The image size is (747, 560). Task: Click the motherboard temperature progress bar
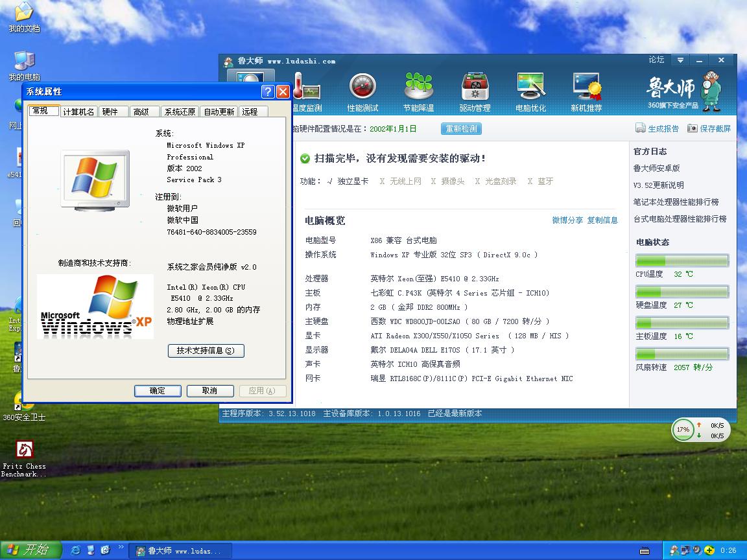coord(682,322)
